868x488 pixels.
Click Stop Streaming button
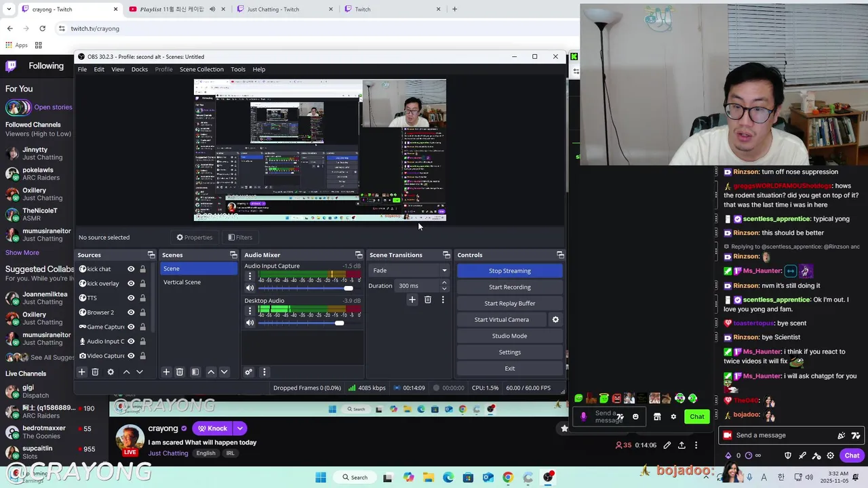(x=510, y=270)
